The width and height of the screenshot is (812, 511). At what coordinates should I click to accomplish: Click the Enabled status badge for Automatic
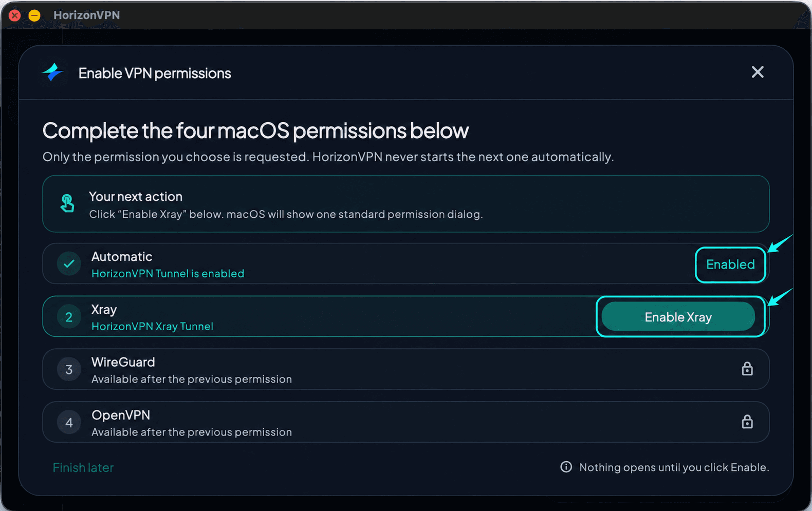coord(730,264)
